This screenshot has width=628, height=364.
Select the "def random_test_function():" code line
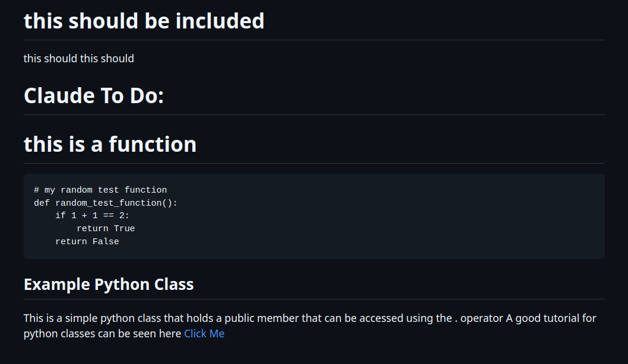pos(106,203)
